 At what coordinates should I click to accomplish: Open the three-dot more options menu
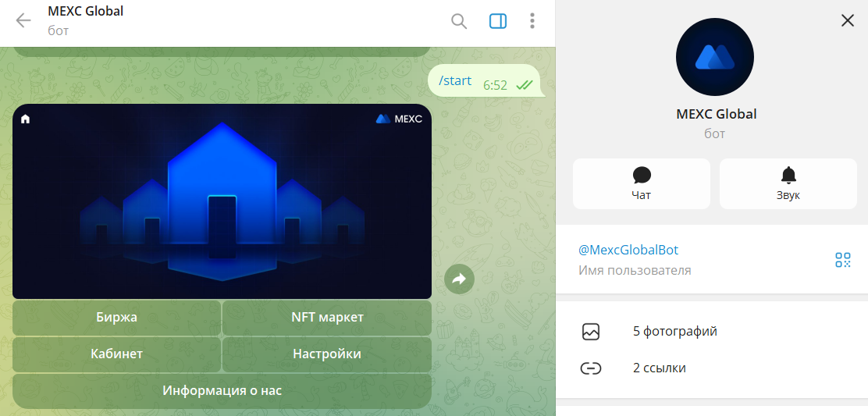click(x=532, y=21)
